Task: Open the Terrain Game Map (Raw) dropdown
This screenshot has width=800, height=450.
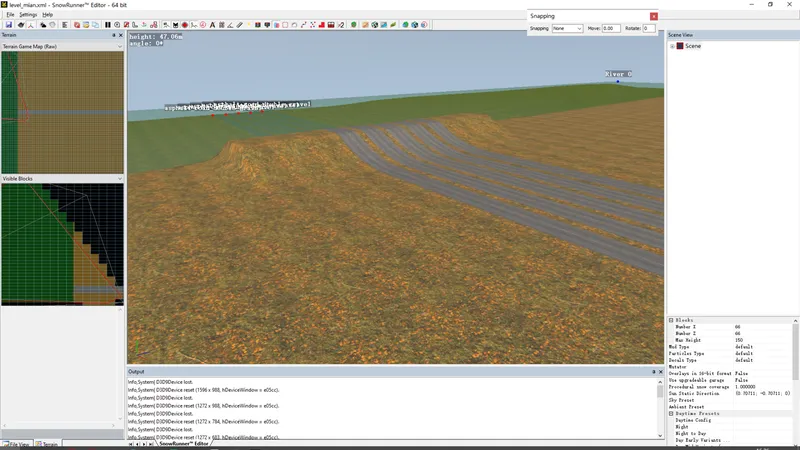Action: click(120, 46)
